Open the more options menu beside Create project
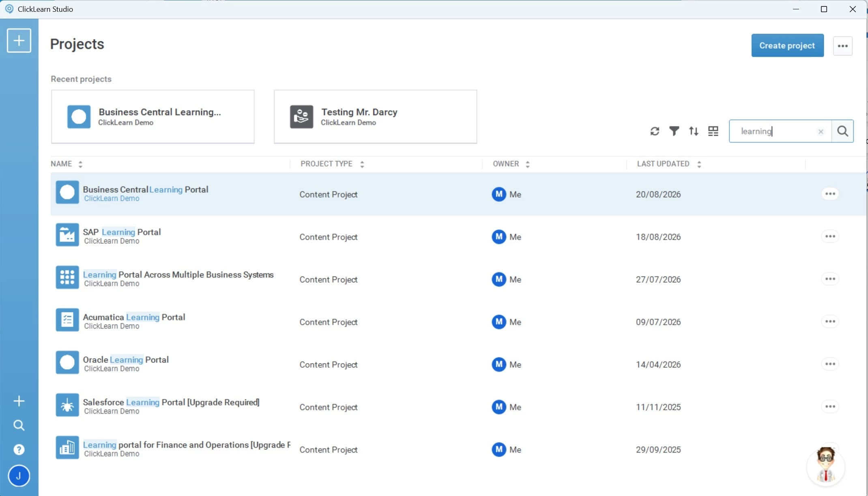Image resolution: width=868 pixels, height=496 pixels. pos(842,46)
